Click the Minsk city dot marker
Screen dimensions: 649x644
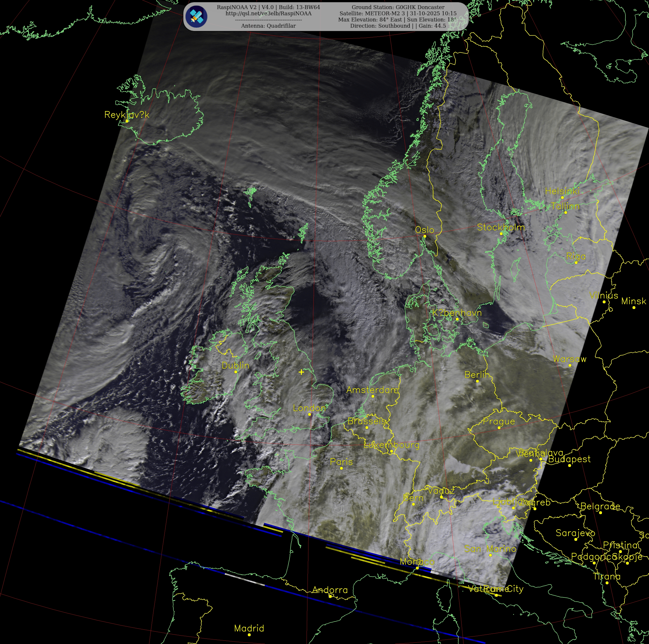click(x=634, y=307)
